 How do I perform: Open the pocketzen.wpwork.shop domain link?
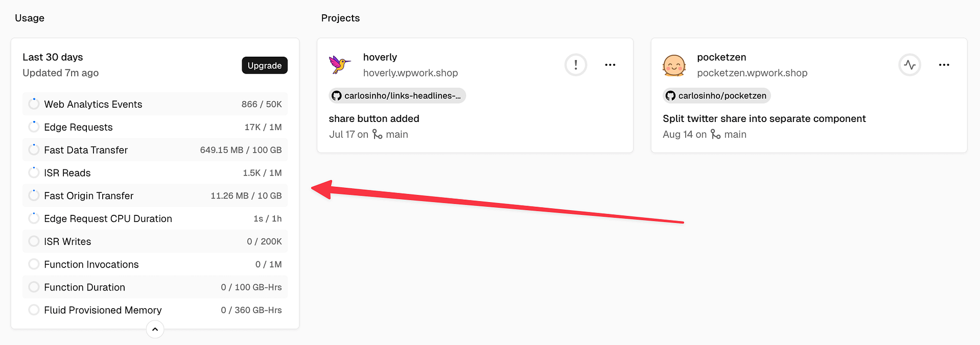752,73
